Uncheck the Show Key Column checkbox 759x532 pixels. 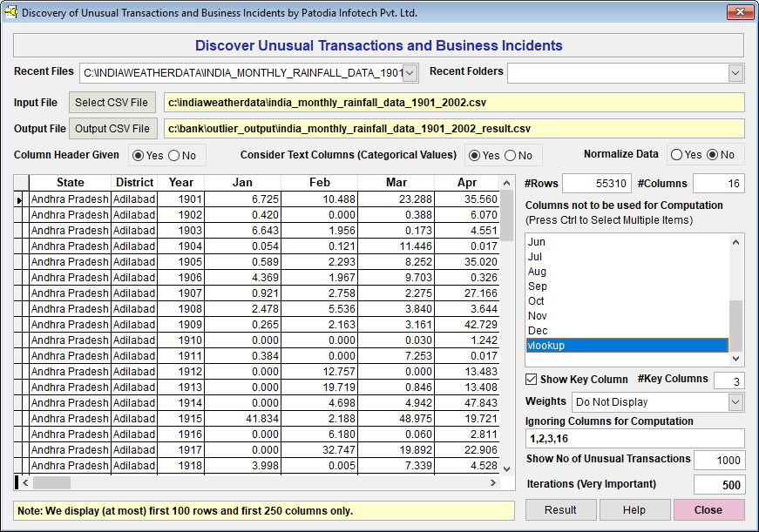coord(532,380)
